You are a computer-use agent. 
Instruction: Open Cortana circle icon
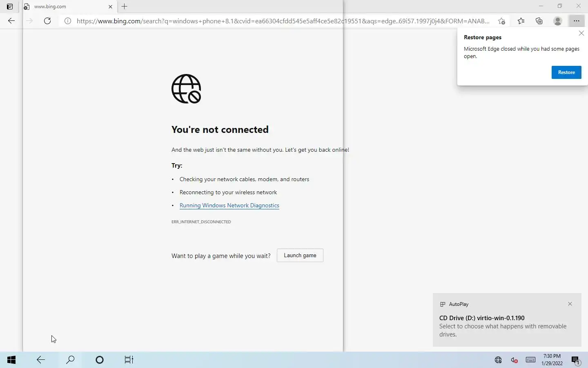point(100,360)
